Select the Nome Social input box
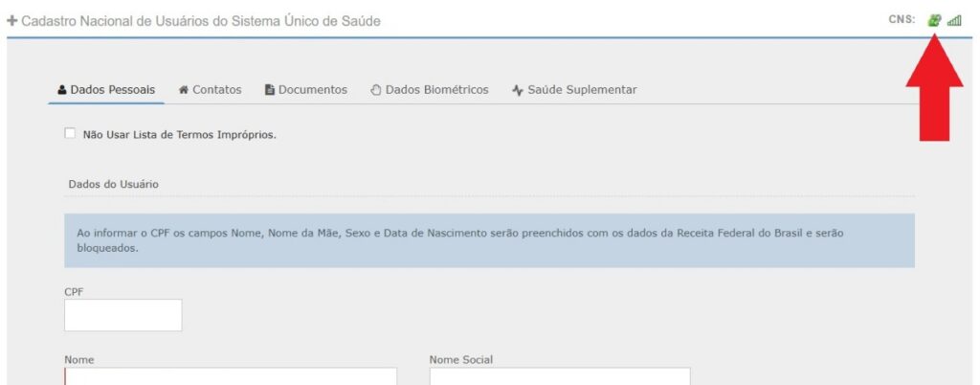The image size is (980, 385). (x=559, y=376)
